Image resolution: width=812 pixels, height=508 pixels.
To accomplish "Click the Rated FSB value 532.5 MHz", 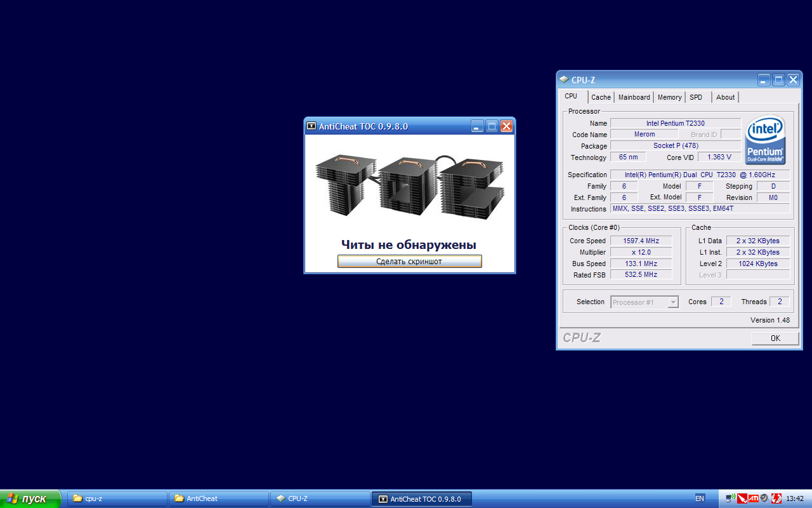I will (641, 274).
